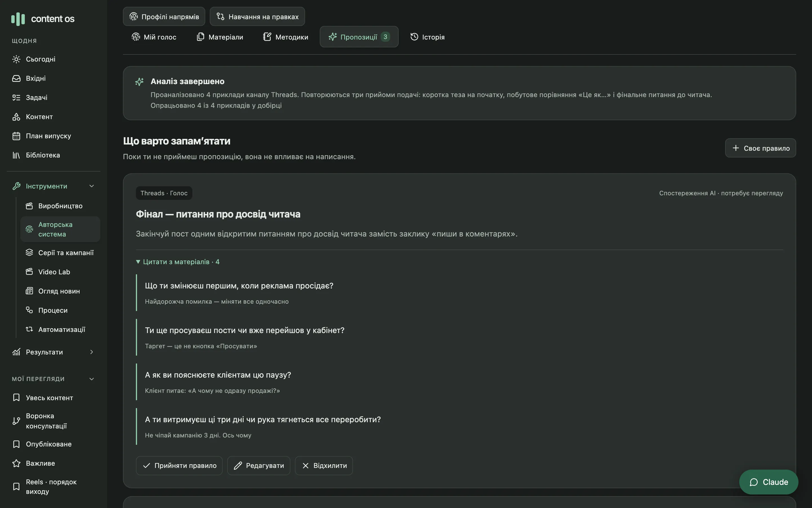Viewport: 812px width, 508px height.
Task: Click heading "Фінал — питання про досвід читача"
Action: (x=218, y=214)
